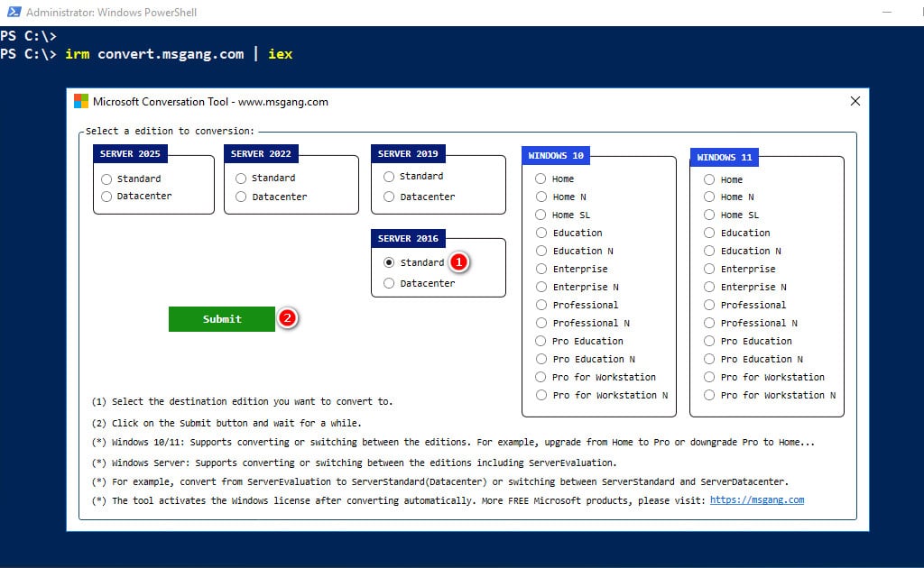Click instruction '(2) Click on the Submit button'
This screenshot has height=568, width=924.
click(226, 423)
